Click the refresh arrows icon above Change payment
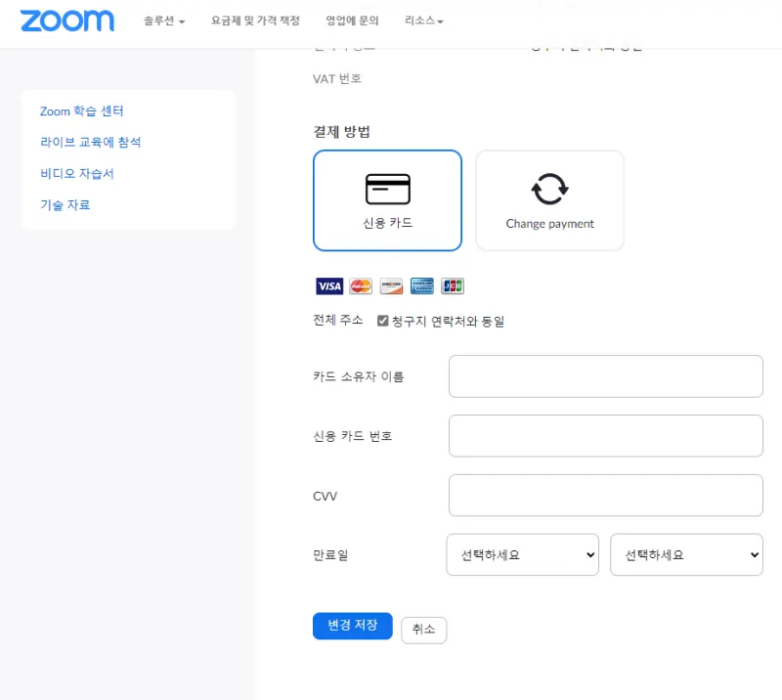782x700 pixels. [549, 186]
